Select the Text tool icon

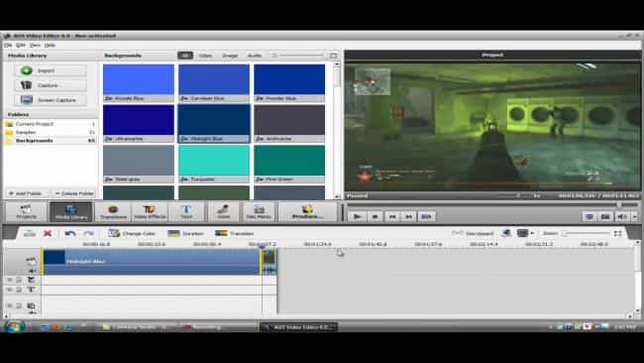[186, 212]
